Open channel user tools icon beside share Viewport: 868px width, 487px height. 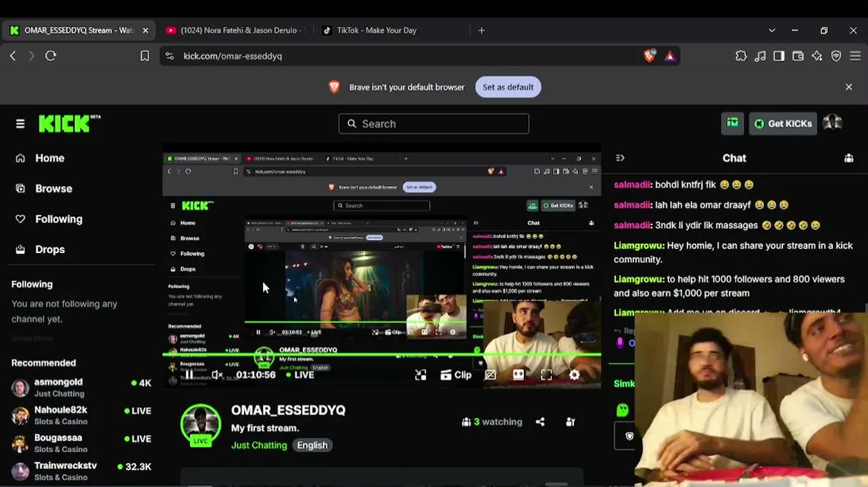coord(571,422)
